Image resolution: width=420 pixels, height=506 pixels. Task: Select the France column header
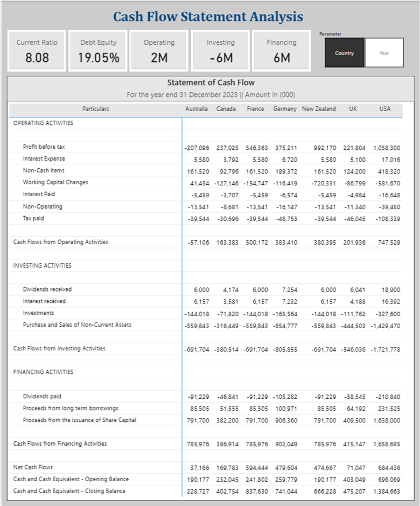pyautogui.click(x=255, y=109)
